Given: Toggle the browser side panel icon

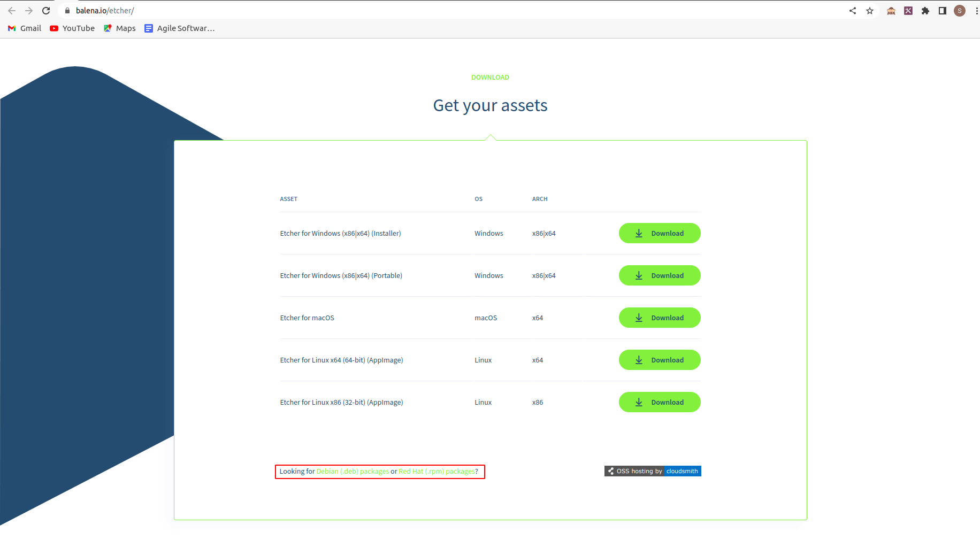Looking at the screenshot, I should (943, 11).
